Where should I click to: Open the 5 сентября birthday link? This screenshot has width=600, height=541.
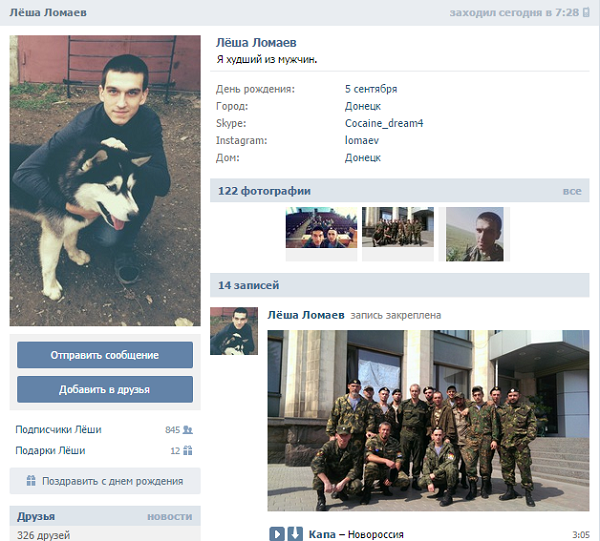[x=371, y=89]
